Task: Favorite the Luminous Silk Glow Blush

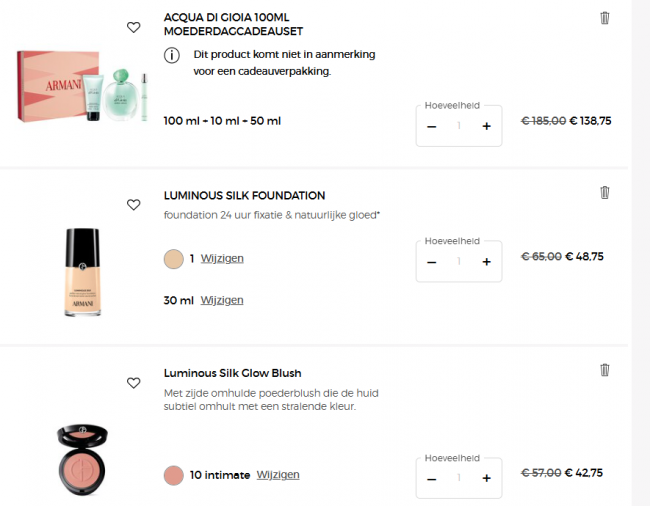Action: coord(134,383)
